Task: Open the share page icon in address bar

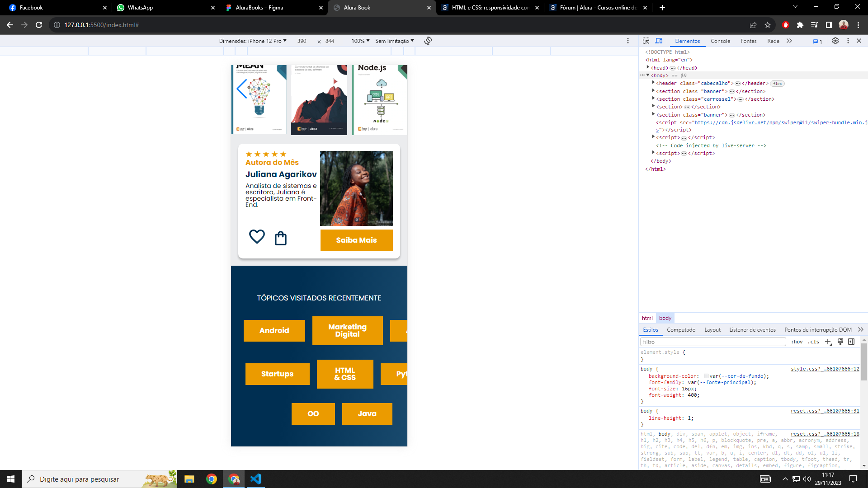Action: (753, 25)
